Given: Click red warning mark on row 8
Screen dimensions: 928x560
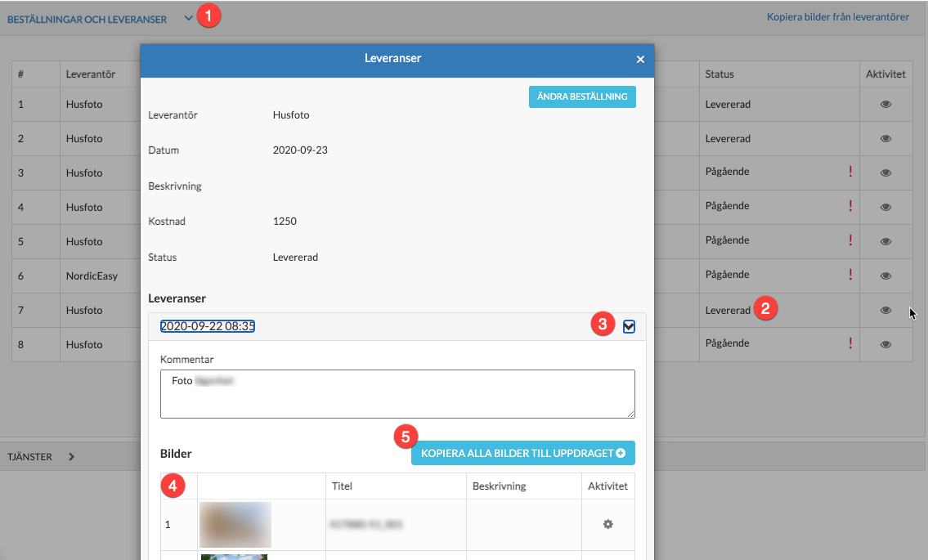Looking at the screenshot, I should point(850,343).
